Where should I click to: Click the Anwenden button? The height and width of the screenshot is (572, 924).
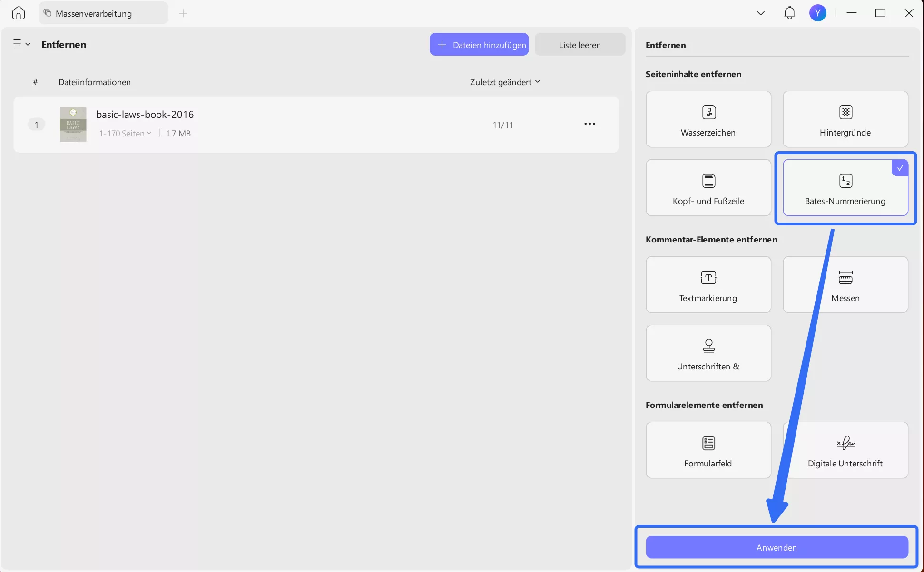coord(777,547)
